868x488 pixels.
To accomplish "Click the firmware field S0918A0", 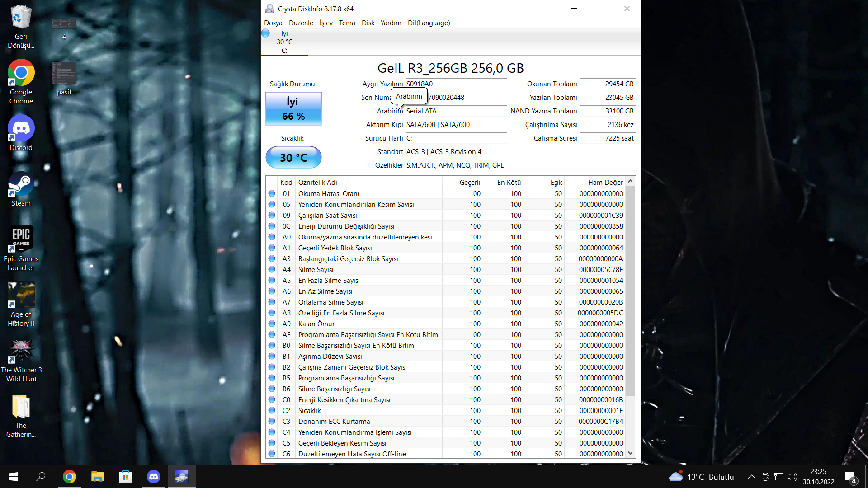I will (x=456, y=84).
